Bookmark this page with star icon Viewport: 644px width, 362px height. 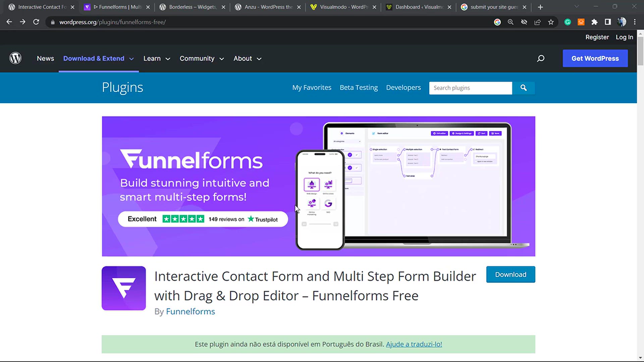pyautogui.click(x=551, y=22)
